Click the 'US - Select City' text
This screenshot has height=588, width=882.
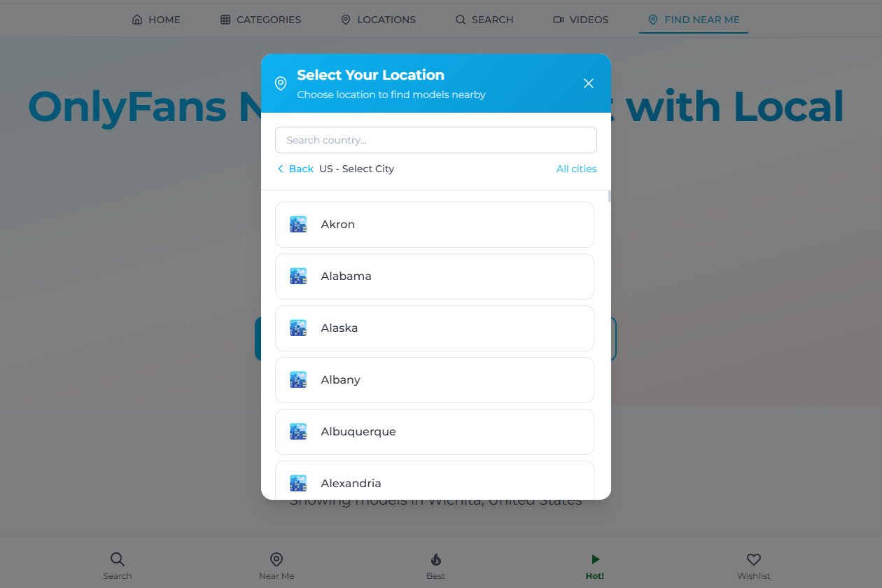[357, 169]
